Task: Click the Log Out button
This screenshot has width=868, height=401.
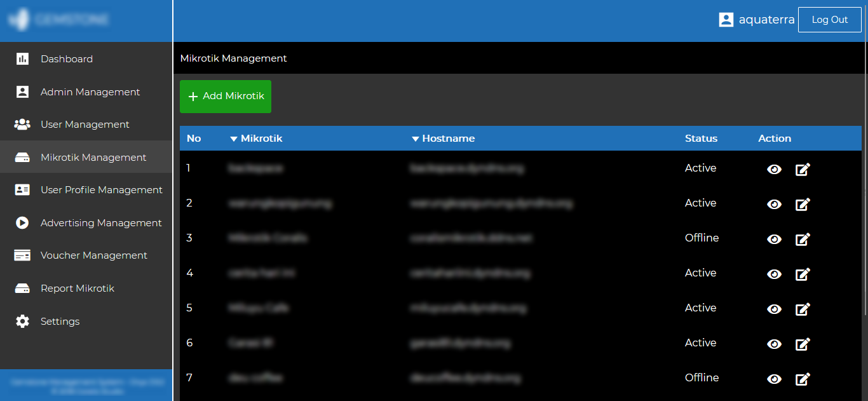Action: point(829,20)
